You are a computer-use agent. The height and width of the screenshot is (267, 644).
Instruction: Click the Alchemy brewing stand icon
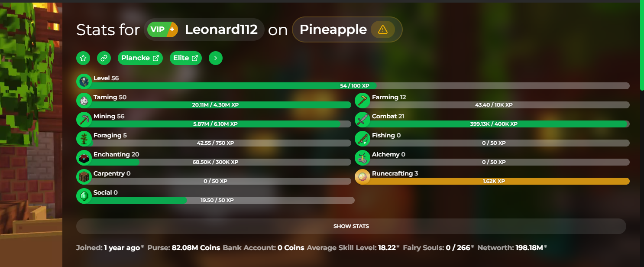[362, 158]
